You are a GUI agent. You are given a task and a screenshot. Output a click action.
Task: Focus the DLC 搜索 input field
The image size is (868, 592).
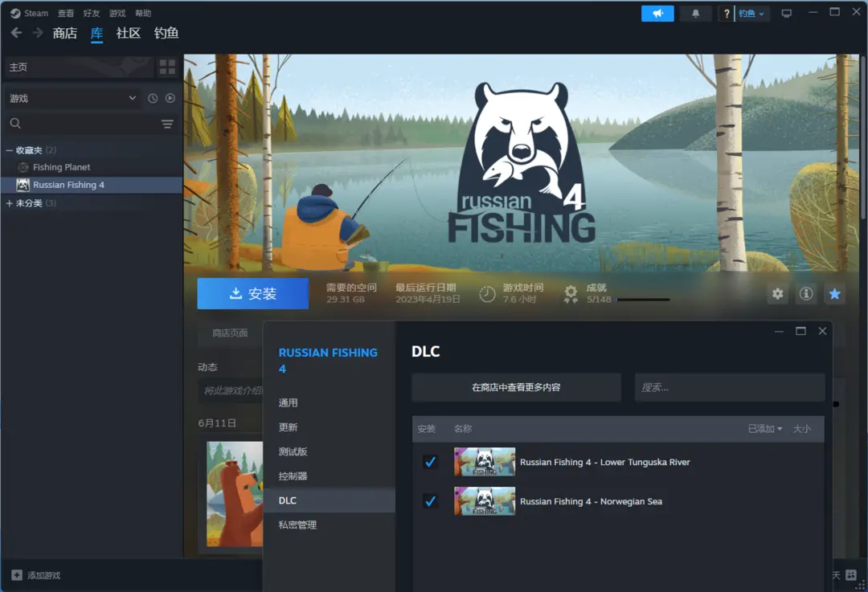click(x=730, y=387)
